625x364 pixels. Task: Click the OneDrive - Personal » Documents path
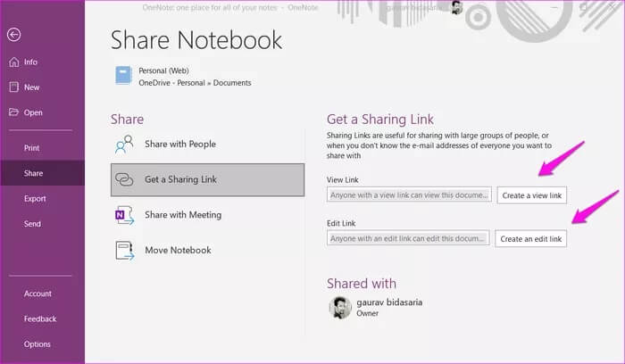pyautogui.click(x=195, y=83)
